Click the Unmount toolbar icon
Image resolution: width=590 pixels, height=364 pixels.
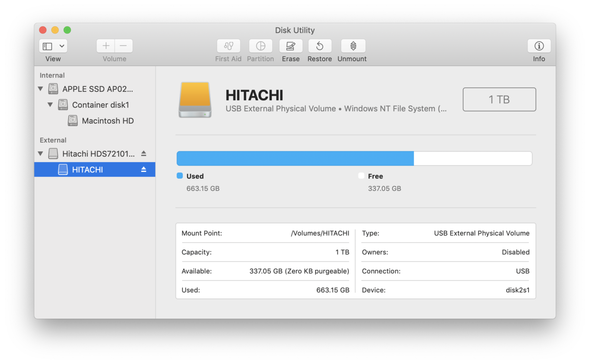(x=353, y=46)
